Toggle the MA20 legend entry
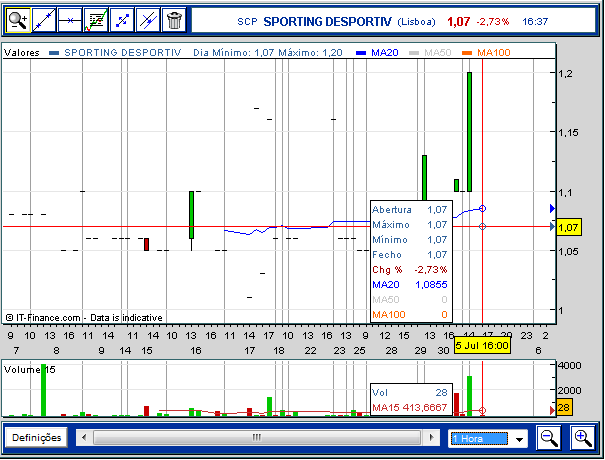The height and width of the screenshot is (460, 605). [377, 52]
